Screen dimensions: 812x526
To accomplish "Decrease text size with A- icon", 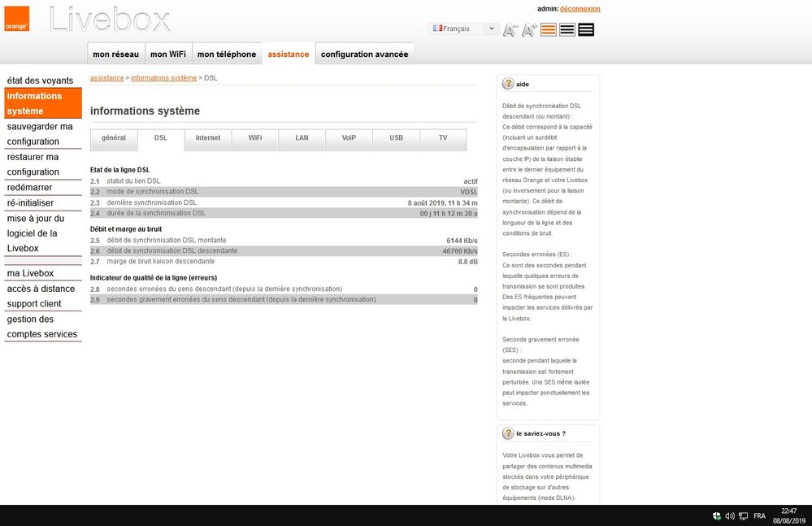I will (x=510, y=30).
